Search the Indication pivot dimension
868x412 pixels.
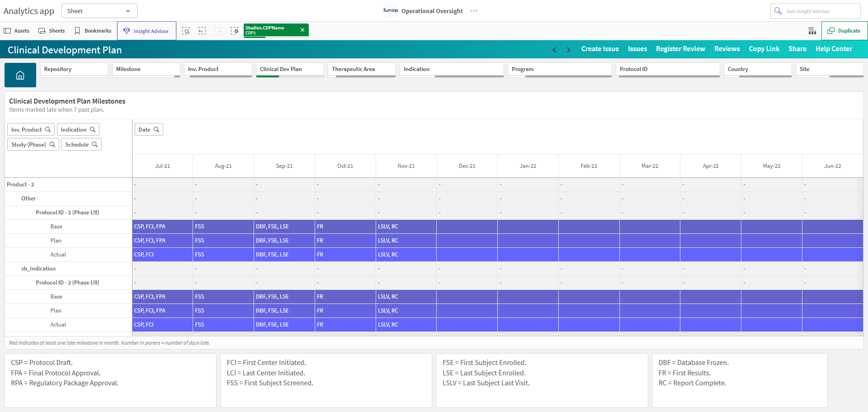[x=78, y=129]
